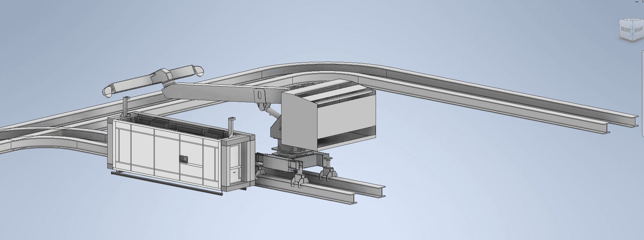Select the large container box in the model
644x240 pixels.
click(x=181, y=152)
